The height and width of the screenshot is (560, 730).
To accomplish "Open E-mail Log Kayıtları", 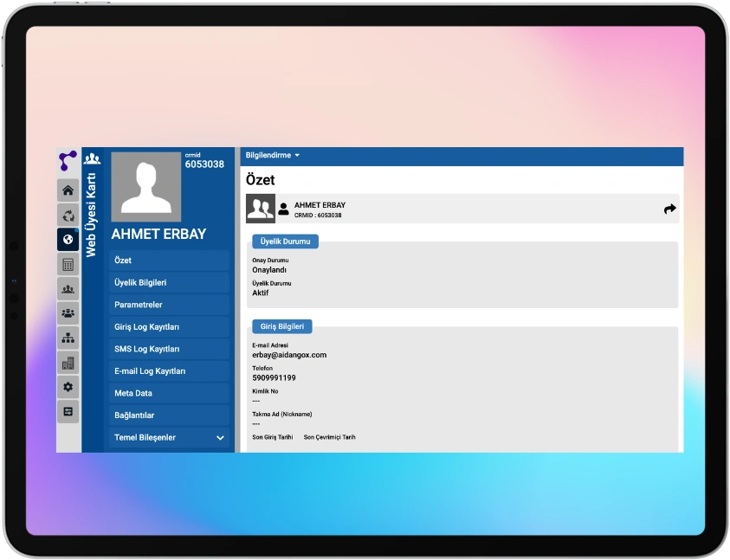I will pyautogui.click(x=169, y=371).
